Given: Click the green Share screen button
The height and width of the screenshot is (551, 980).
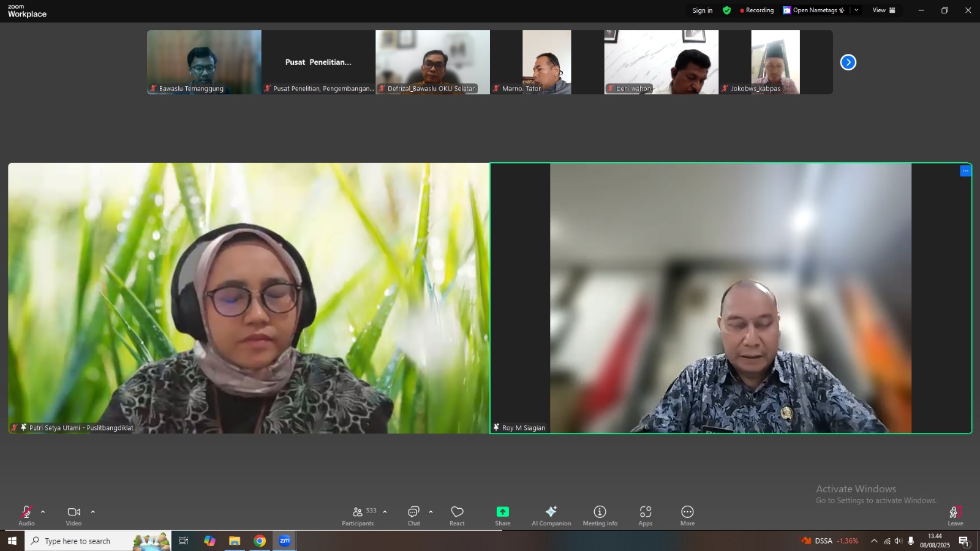Looking at the screenshot, I should pyautogui.click(x=502, y=515).
